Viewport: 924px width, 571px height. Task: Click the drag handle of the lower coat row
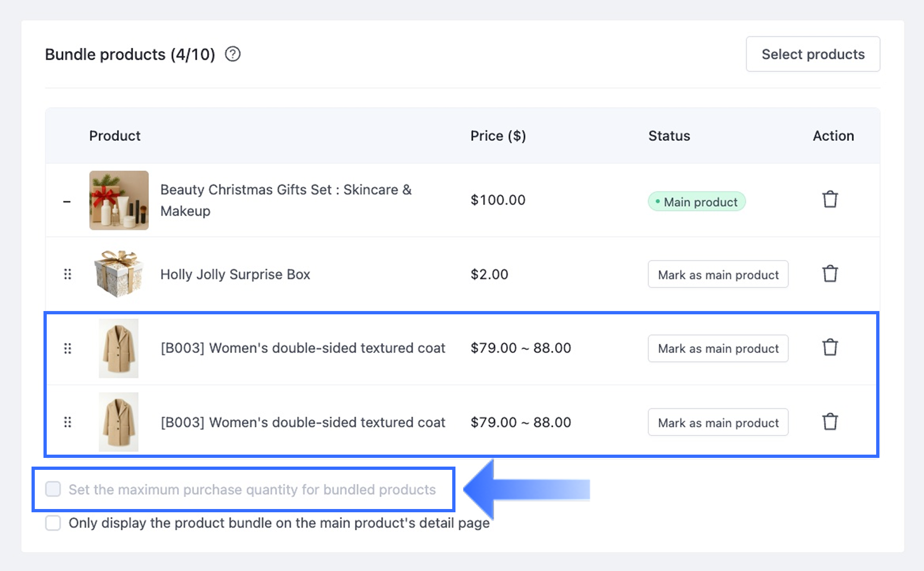pos(67,422)
